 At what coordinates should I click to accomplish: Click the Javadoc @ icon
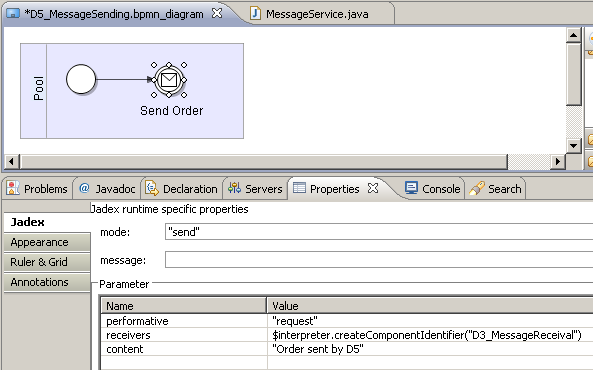(84, 188)
